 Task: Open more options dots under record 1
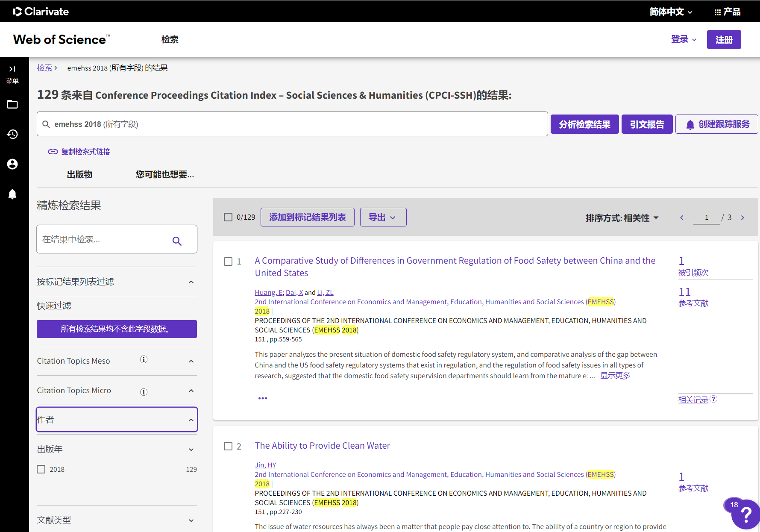(263, 398)
